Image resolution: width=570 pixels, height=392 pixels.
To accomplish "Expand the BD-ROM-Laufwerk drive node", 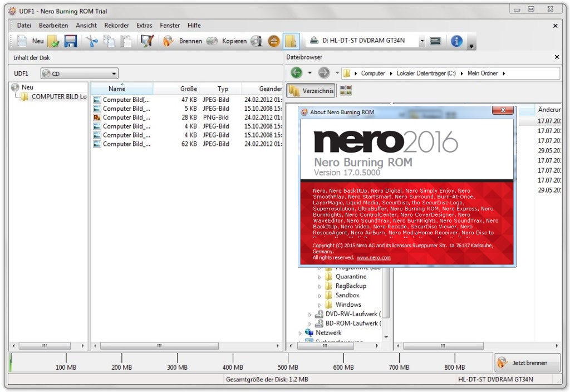I will click(x=309, y=324).
